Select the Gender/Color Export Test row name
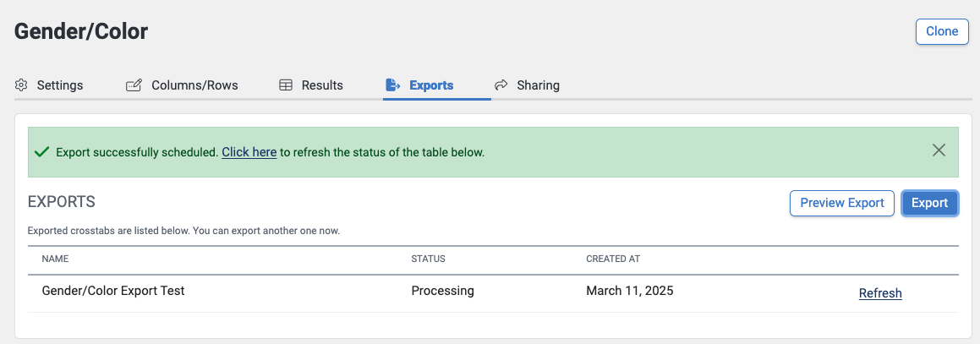980x344 pixels. pyautogui.click(x=113, y=290)
